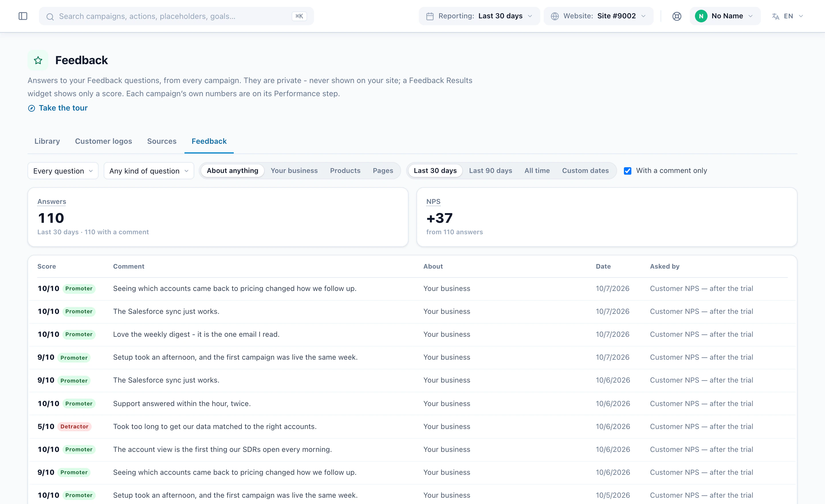This screenshot has width=825, height=504.
Task: Open the help lifebuoy icon
Action: point(677,16)
